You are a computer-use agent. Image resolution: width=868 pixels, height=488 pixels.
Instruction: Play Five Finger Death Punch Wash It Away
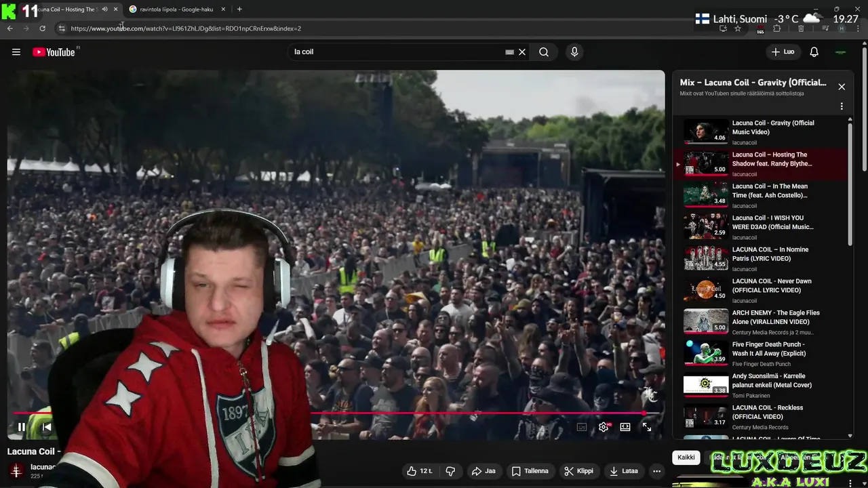point(763,354)
